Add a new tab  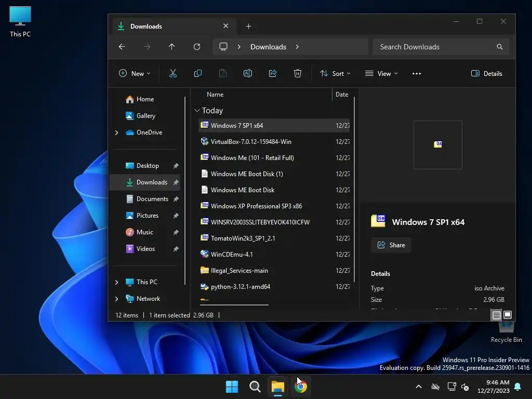click(248, 26)
